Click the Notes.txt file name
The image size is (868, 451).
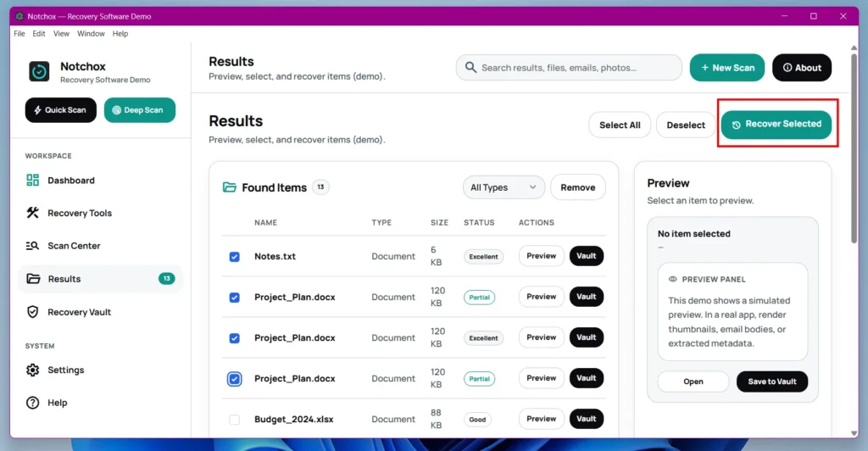click(275, 256)
